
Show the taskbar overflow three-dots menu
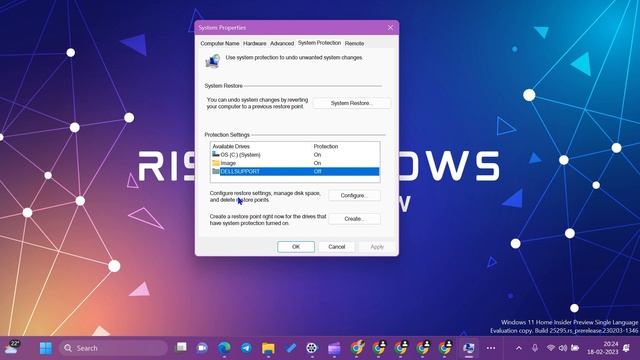[x=491, y=348]
